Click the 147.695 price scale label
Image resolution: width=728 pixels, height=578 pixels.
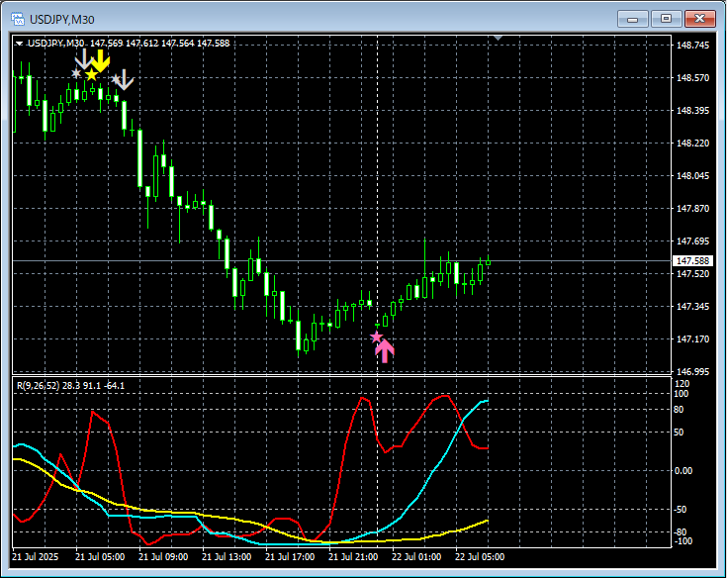(693, 241)
